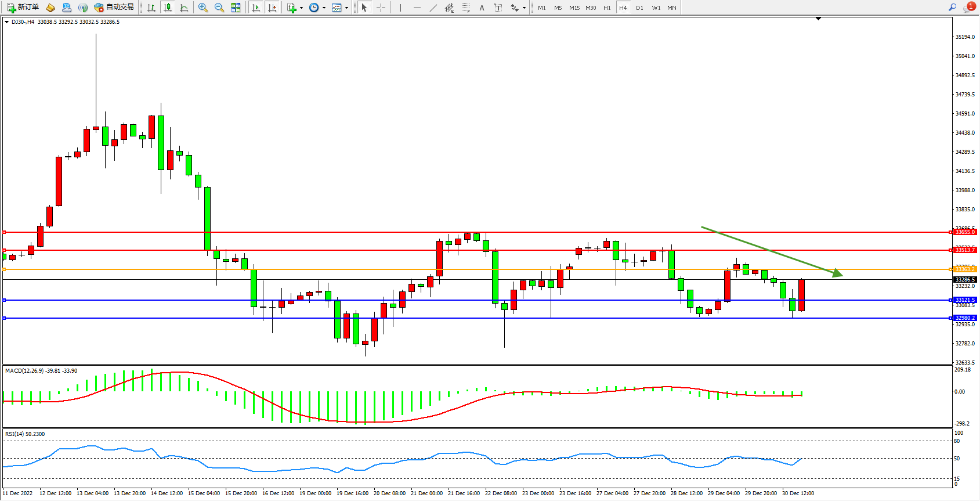Viewport: 980px width, 501px height.
Task: Select the trendline drawing tool
Action: [433, 8]
